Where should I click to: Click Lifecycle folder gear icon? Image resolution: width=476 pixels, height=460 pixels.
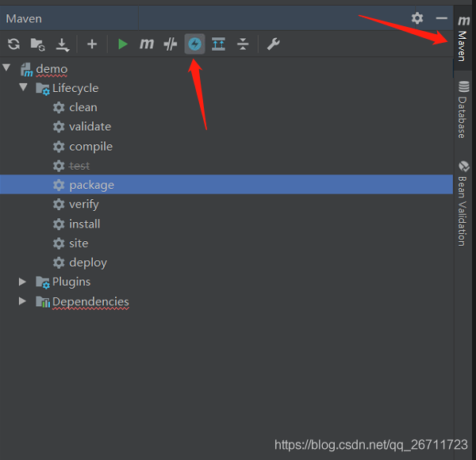tap(43, 89)
